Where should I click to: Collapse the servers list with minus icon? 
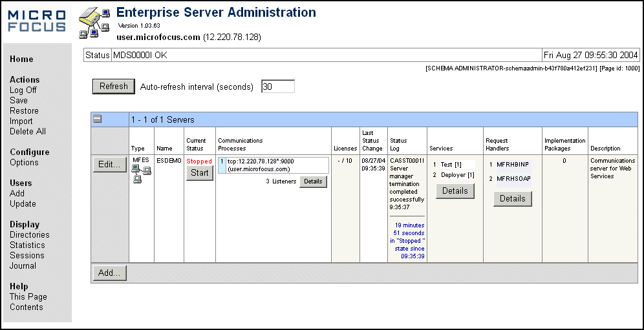click(98, 119)
